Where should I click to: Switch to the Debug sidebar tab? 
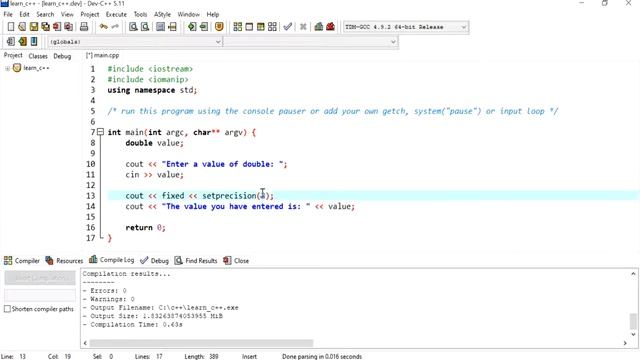coord(62,56)
